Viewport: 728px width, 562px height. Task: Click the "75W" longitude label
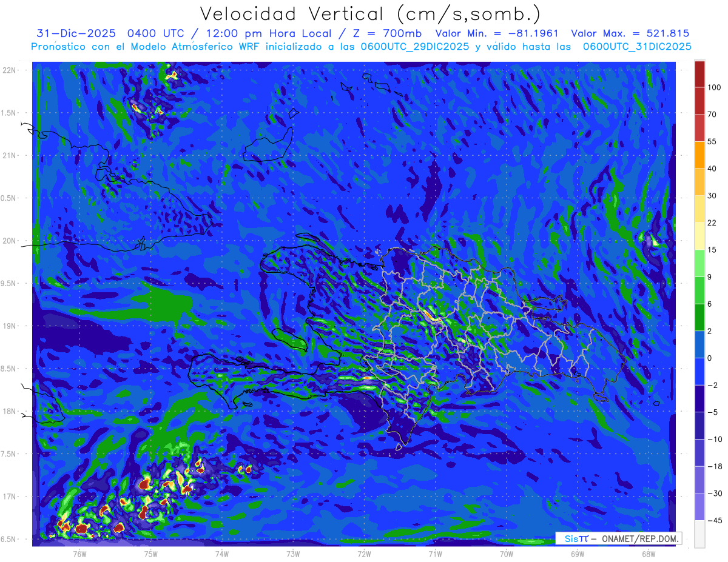(x=150, y=554)
